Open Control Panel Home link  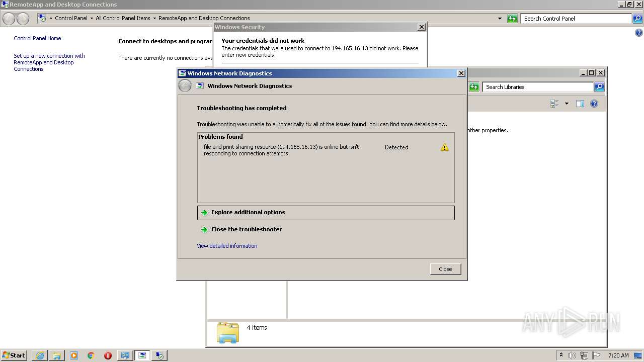pyautogui.click(x=37, y=38)
